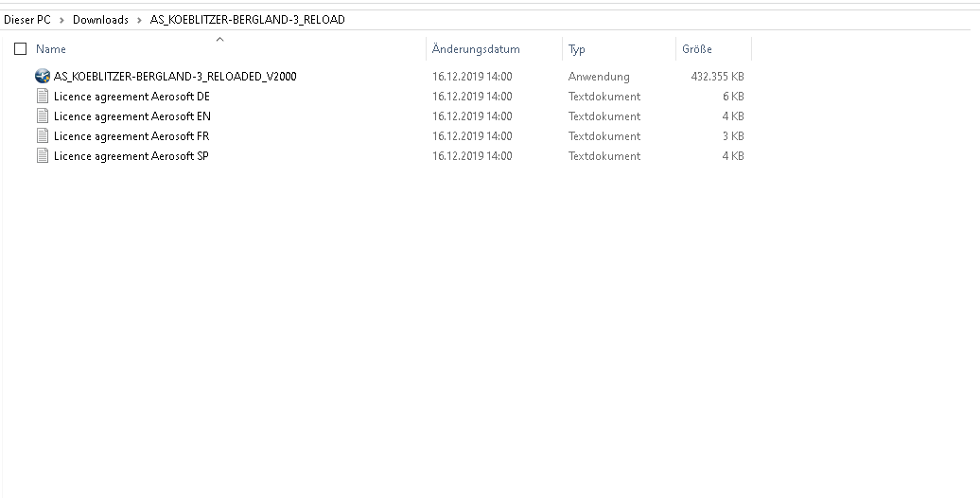
Task: Click the 6 KB size of the DE licence
Action: [x=733, y=97]
